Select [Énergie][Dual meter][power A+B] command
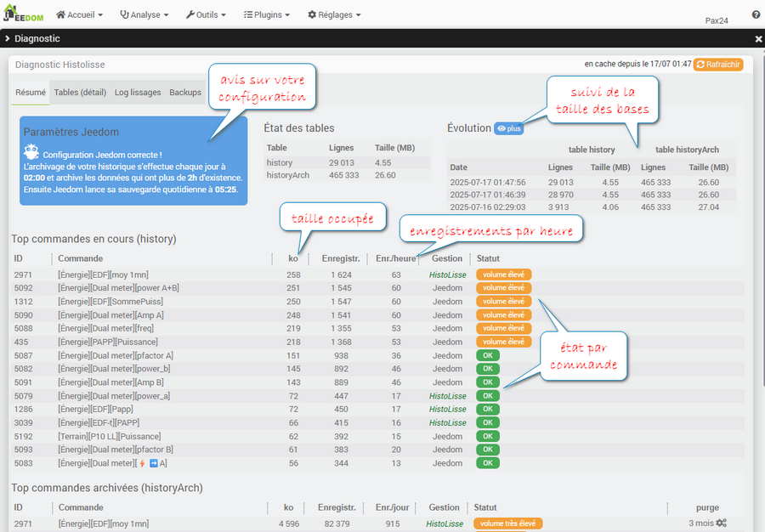Screen dimensions: 765x532 (118, 288)
